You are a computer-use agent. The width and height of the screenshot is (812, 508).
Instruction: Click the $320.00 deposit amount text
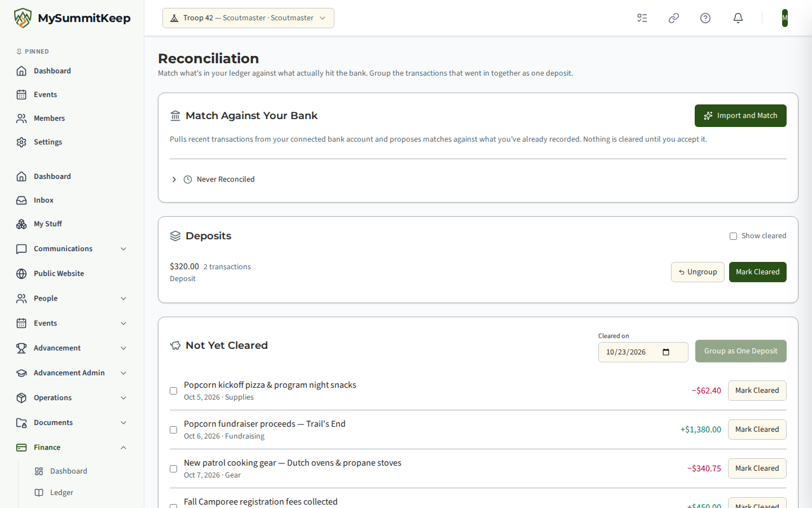pos(184,266)
